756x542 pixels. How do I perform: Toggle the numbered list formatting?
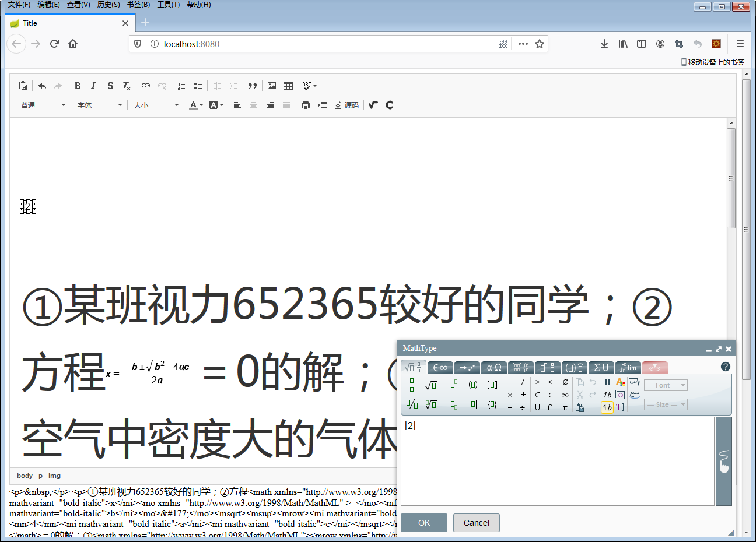tap(181, 86)
